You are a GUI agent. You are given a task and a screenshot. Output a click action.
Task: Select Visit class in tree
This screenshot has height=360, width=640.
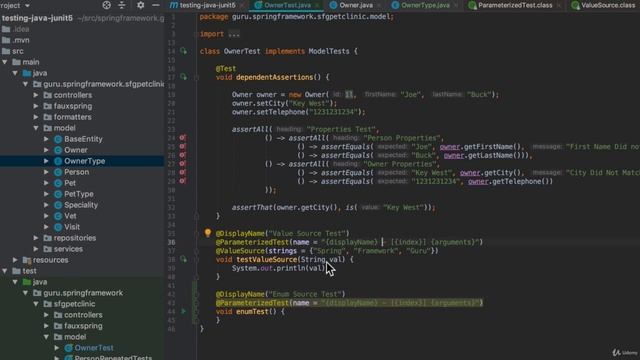point(72,227)
